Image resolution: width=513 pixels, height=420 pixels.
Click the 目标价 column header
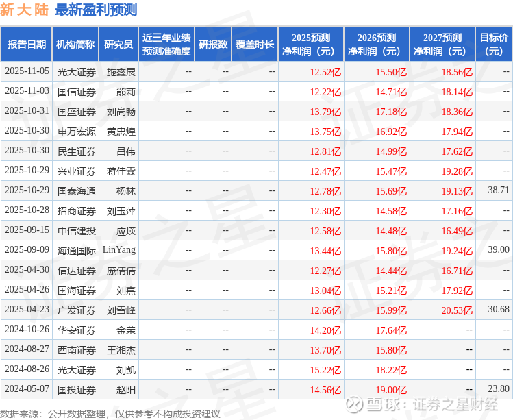[x=494, y=45]
